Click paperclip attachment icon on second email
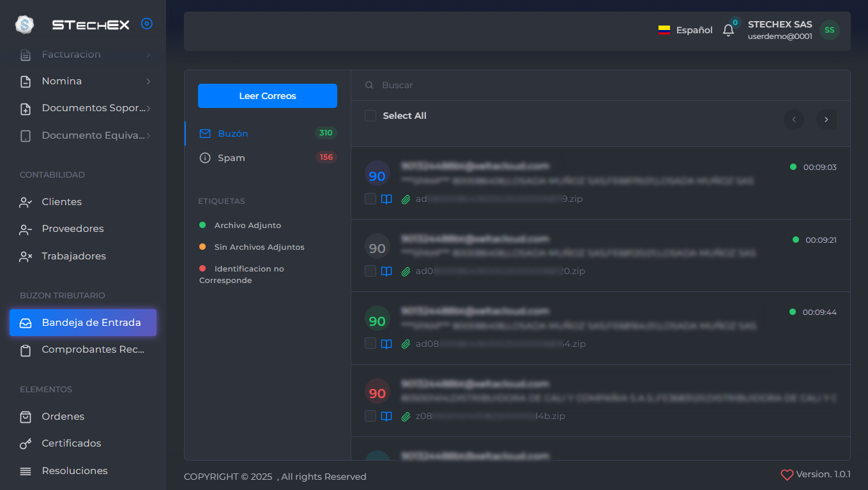Image resolution: width=868 pixels, height=490 pixels. (405, 272)
